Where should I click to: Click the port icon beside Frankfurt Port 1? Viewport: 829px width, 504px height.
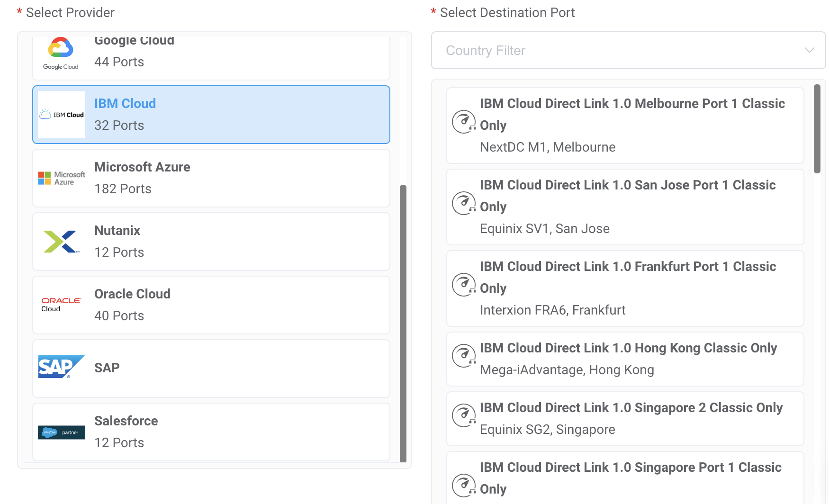[464, 285]
